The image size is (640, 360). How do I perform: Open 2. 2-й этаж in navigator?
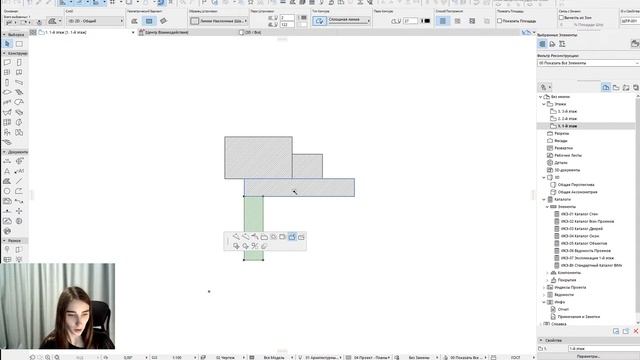point(567,119)
